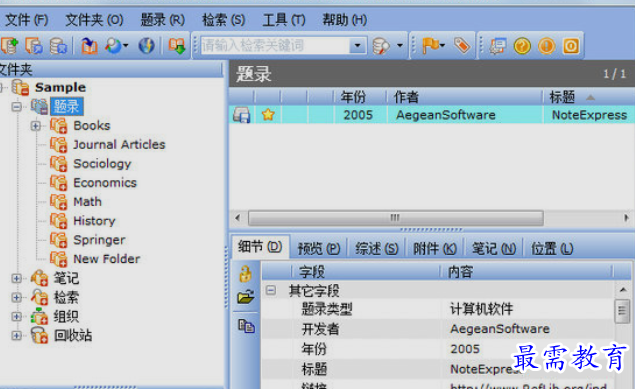635x389 pixels.
Task: Select the Books folder
Action: pos(92,125)
